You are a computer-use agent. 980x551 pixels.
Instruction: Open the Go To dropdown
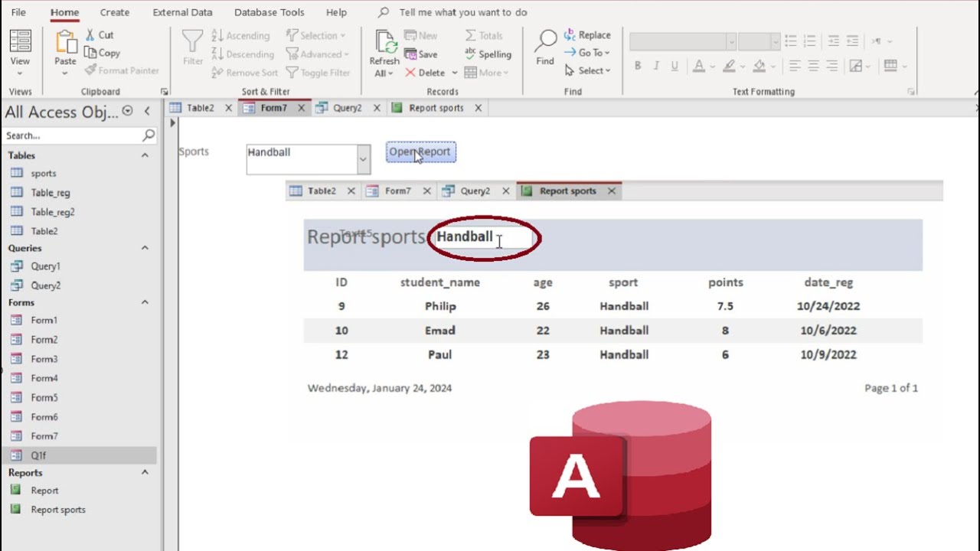pos(587,53)
